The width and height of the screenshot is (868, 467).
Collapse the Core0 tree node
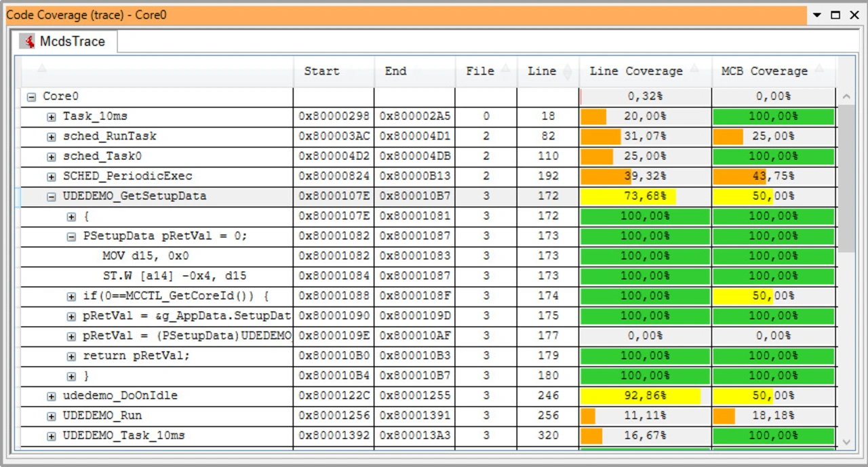click(x=31, y=97)
